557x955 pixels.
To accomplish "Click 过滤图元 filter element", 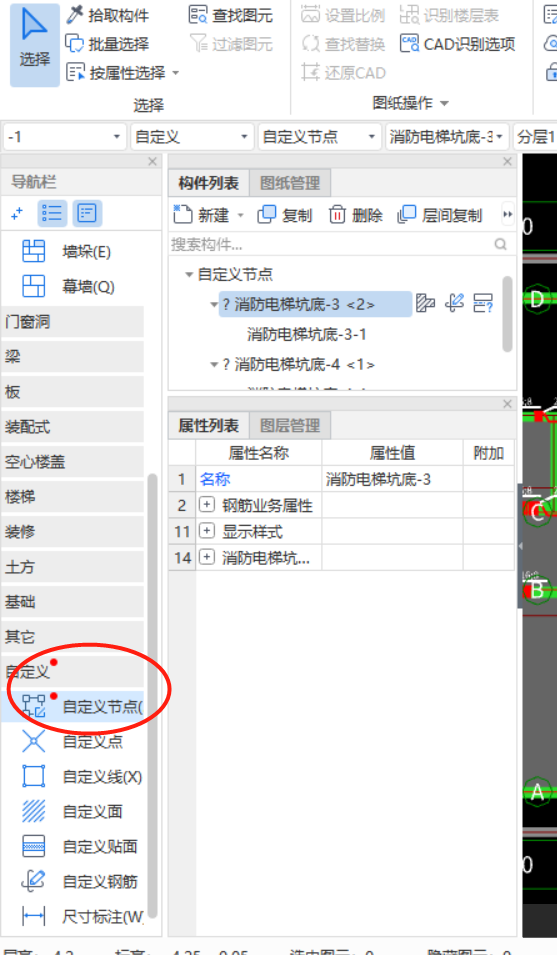I will [x=231, y=44].
